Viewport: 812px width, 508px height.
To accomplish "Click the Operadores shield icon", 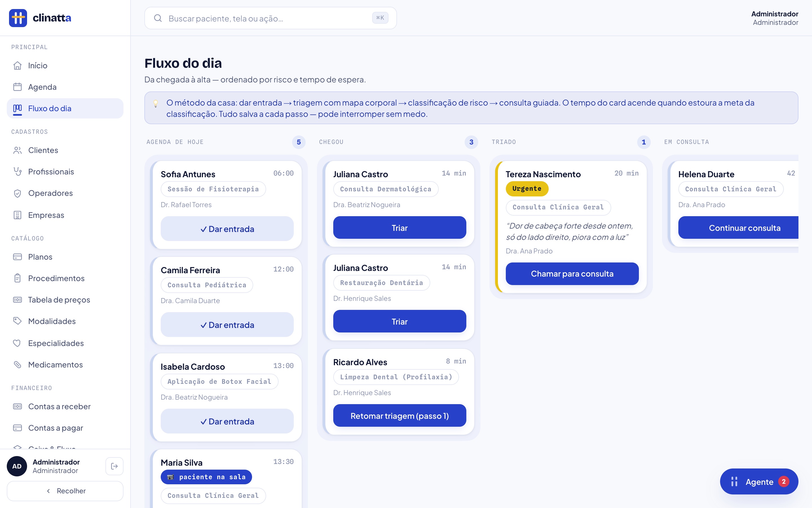I will click(x=17, y=193).
